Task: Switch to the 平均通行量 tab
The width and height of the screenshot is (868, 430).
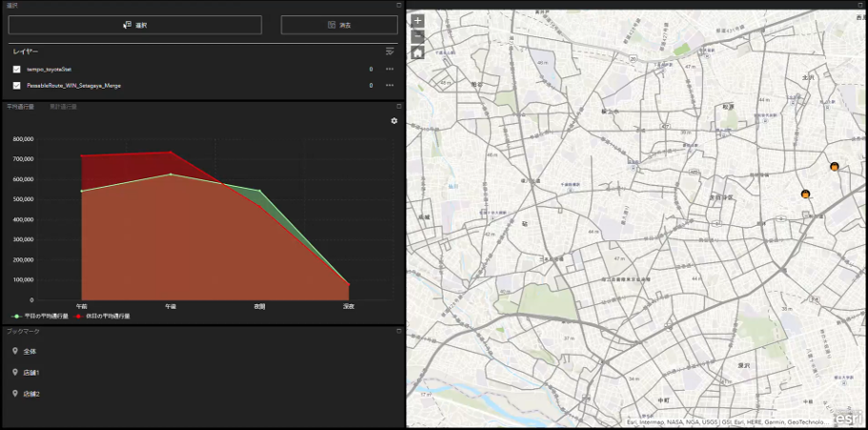Action: point(20,107)
